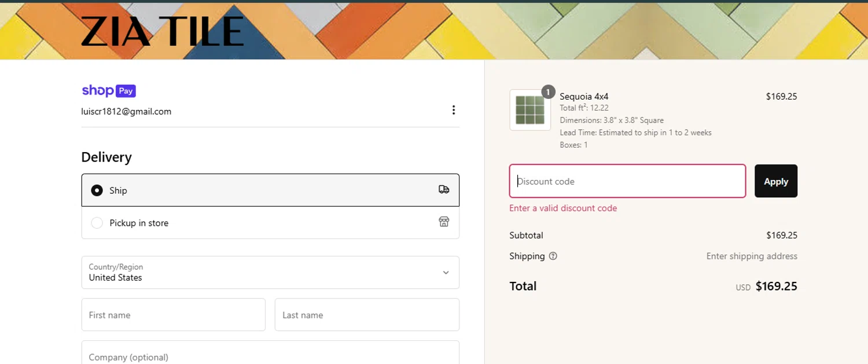Click the Subtotal label
Image resolution: width=868 pixels, height=364 pixels.
[526, 236]
